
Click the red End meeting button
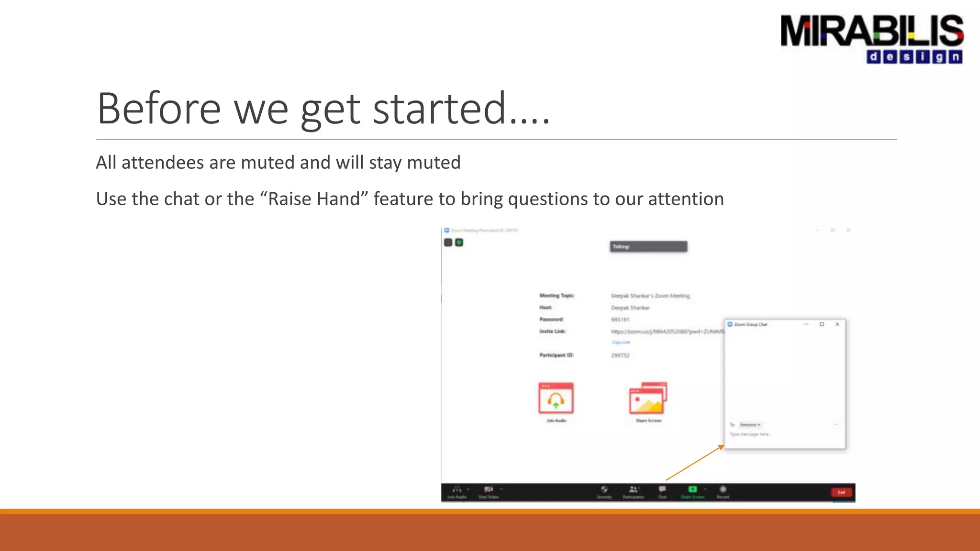click(x=841, y=492)
